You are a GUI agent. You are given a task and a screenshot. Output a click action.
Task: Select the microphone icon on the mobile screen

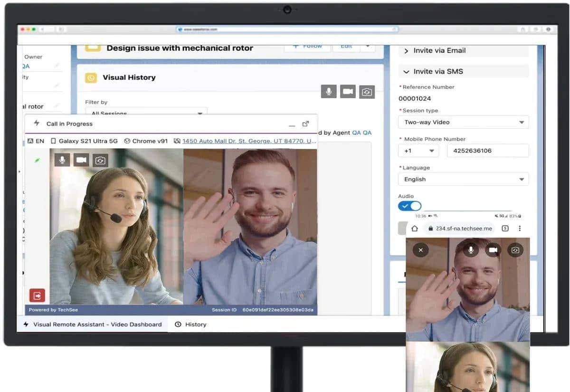point(470,249)
